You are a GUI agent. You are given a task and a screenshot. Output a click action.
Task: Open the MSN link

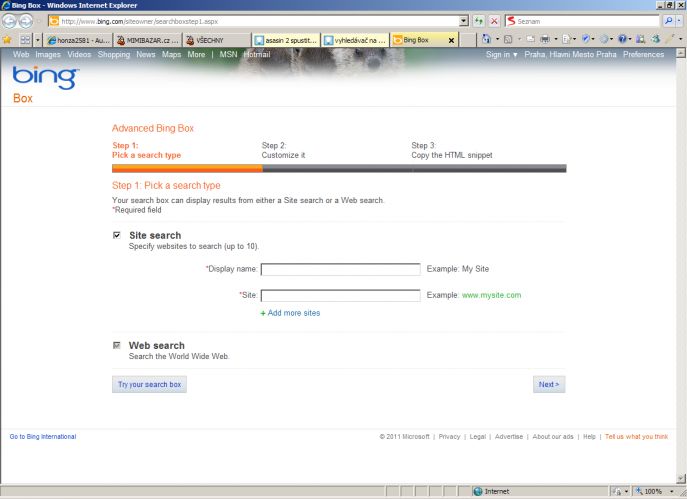point(228,54)
